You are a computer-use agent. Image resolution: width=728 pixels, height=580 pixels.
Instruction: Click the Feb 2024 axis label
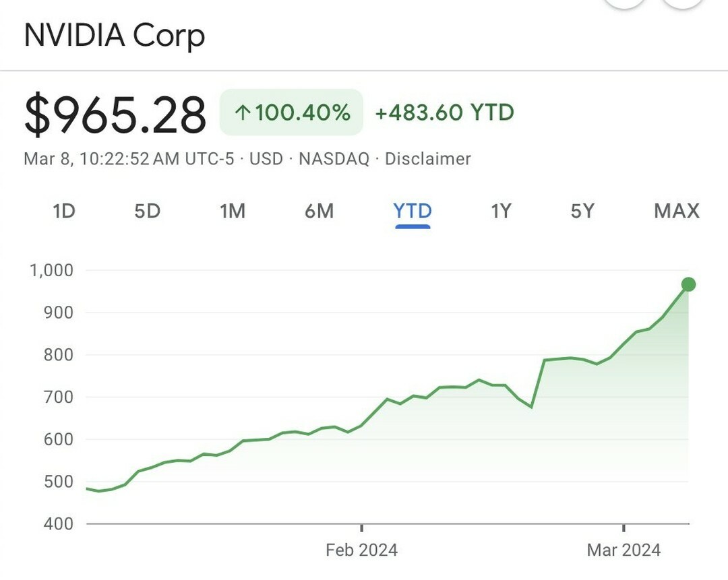pyautogui.click(x=361, y=550)
